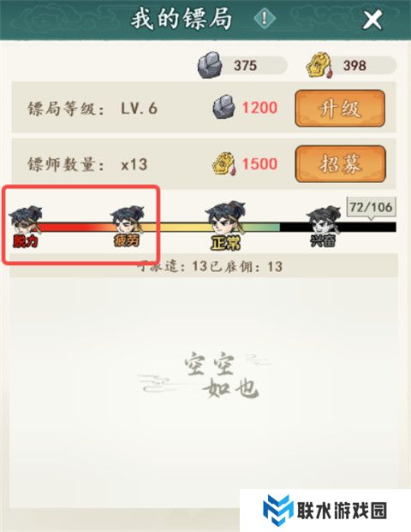This screenshot has width=411, height=532.
Task: Select the 脱力 exhausted face icon
Action: pyautogui.click(x=26, y=220)
